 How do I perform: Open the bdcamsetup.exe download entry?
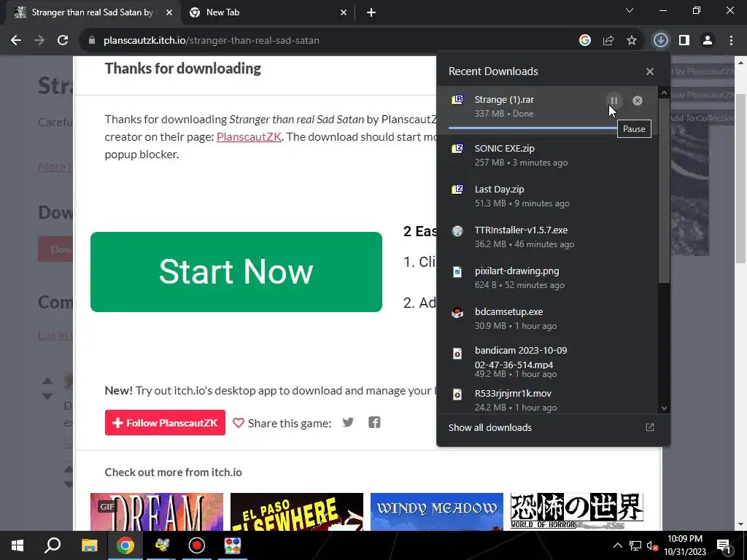(547, 319)
